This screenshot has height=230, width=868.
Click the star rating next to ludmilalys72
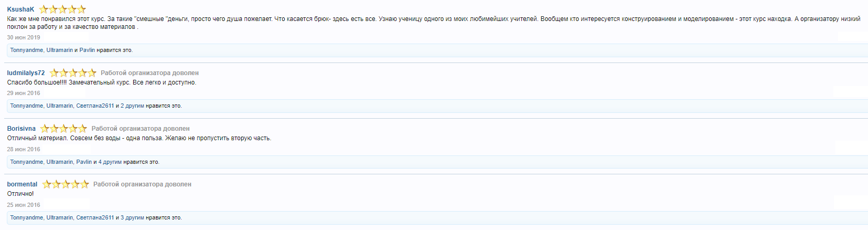pos(73,73)
